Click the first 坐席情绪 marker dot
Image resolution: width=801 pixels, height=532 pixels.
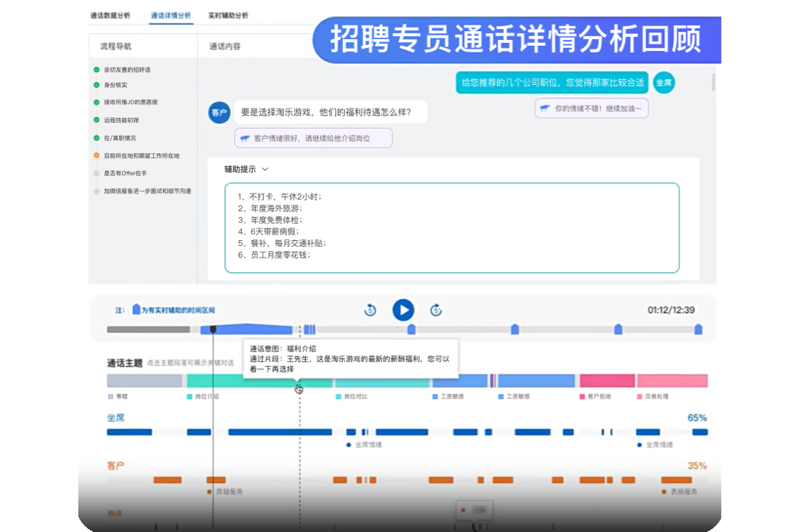pos(349,445)
